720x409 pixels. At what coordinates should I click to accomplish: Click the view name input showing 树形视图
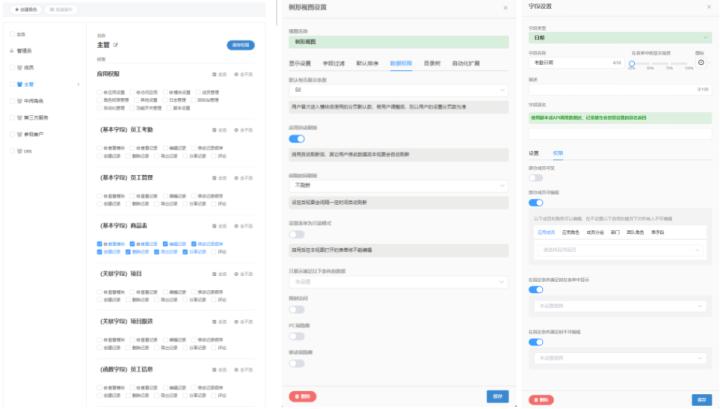click(399, 42)
